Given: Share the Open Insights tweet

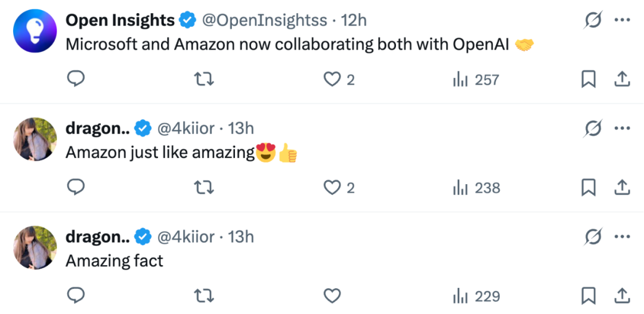Looking at the screenshot, I should [x=622, y=79].
